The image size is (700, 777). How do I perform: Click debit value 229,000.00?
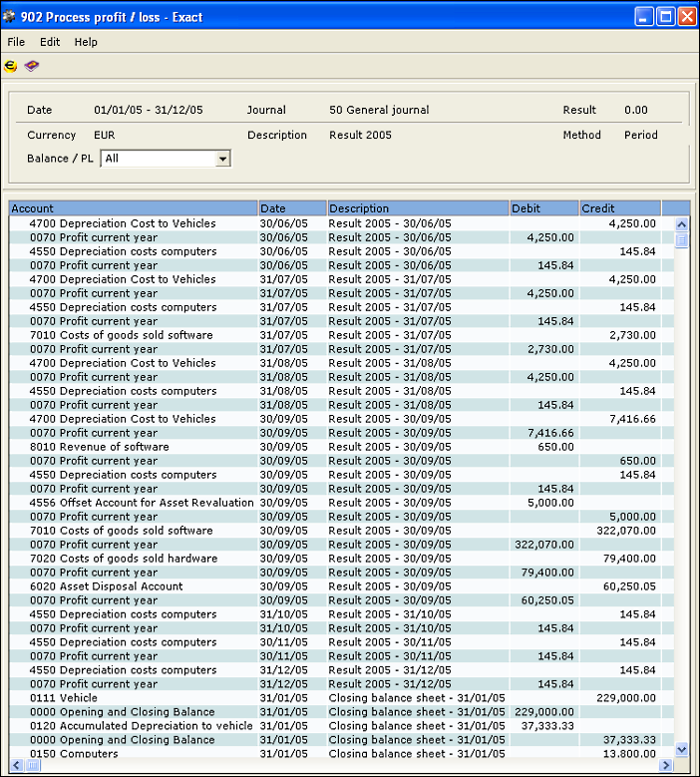(x=544, y=712)
